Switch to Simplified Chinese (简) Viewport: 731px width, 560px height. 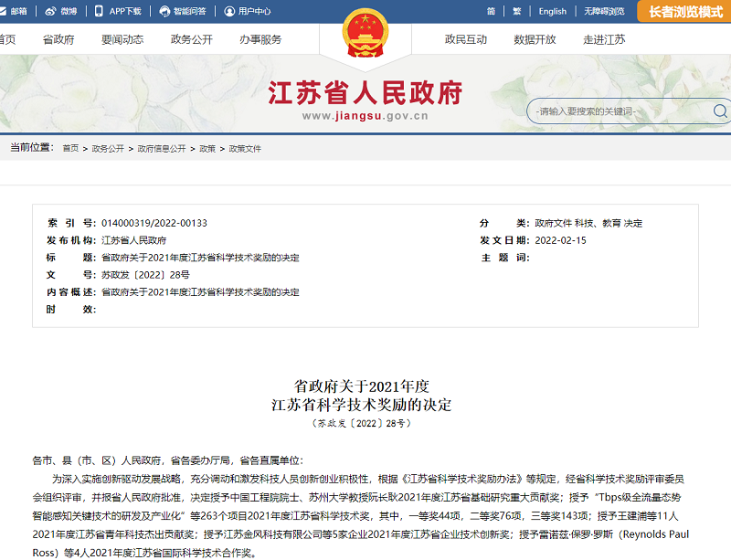click(x=491, y=12)
